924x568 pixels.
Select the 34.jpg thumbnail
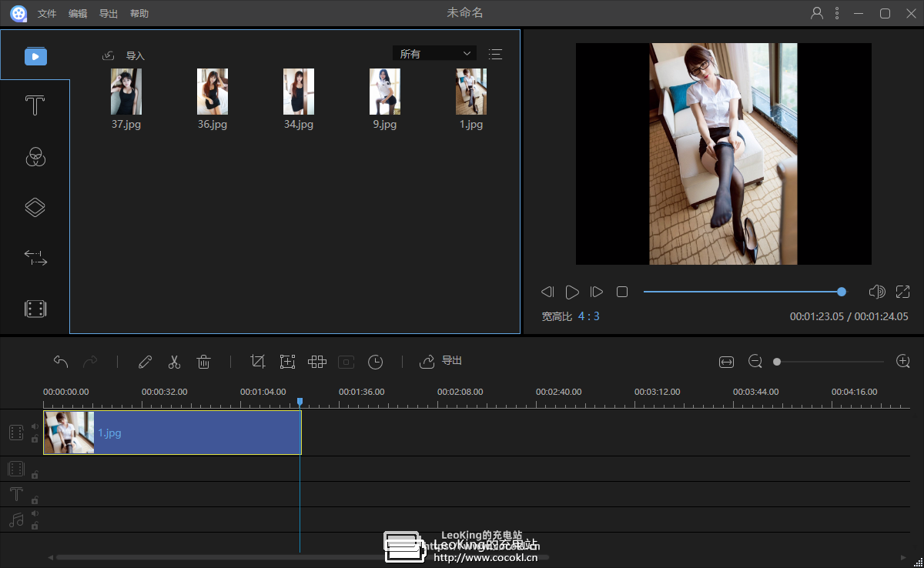pyautogui.click(x=299, y=92)
